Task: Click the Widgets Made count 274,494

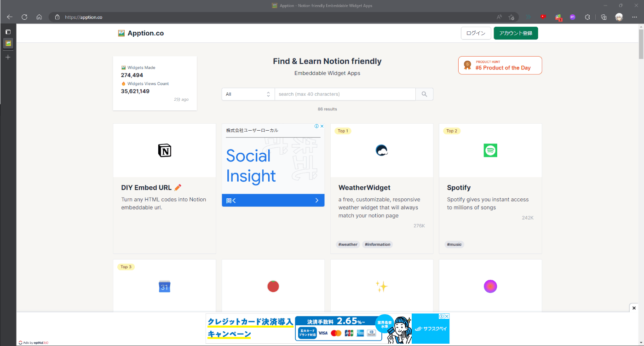Action: [x=132, y=75]
